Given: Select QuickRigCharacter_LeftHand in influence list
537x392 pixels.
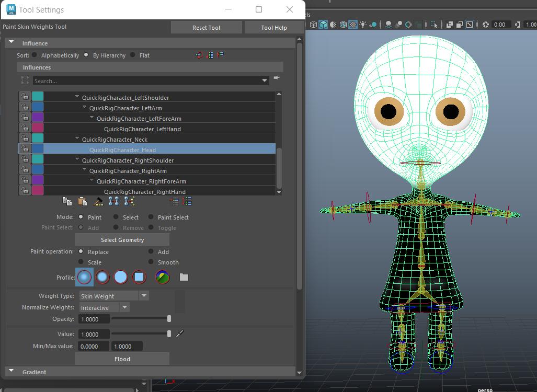Looking at the screenshot, I should click(142, 129).
